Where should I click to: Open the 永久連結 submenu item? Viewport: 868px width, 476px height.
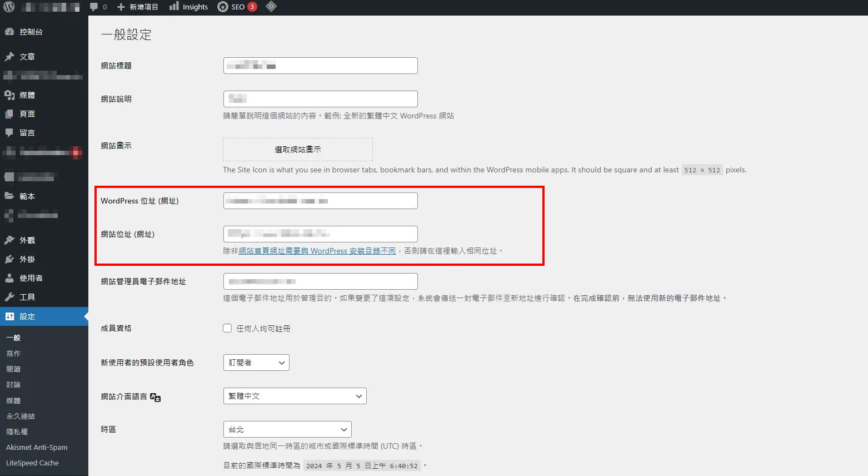(x=21, y=416)
